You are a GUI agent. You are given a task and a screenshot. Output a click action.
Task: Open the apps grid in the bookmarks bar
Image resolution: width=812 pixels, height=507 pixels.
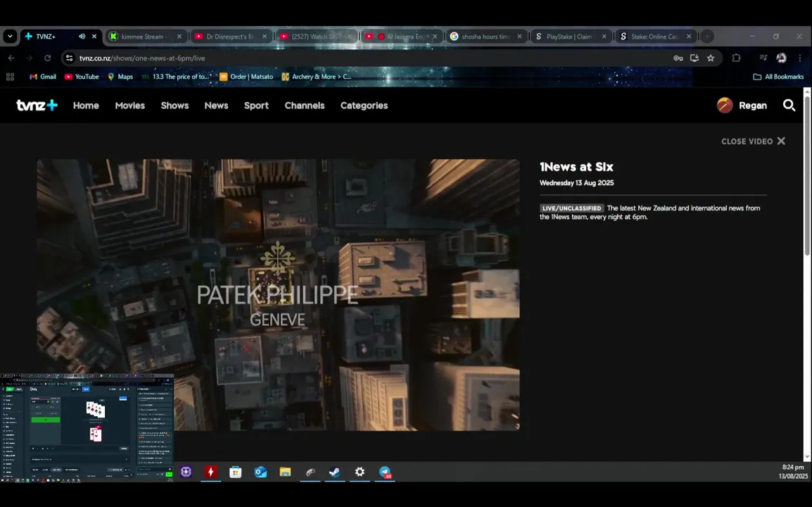coord(10,77)
